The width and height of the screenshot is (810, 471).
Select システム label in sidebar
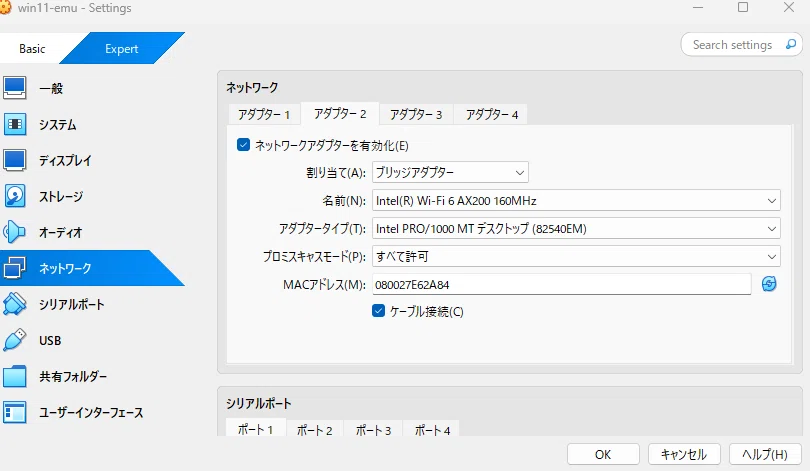58,124
